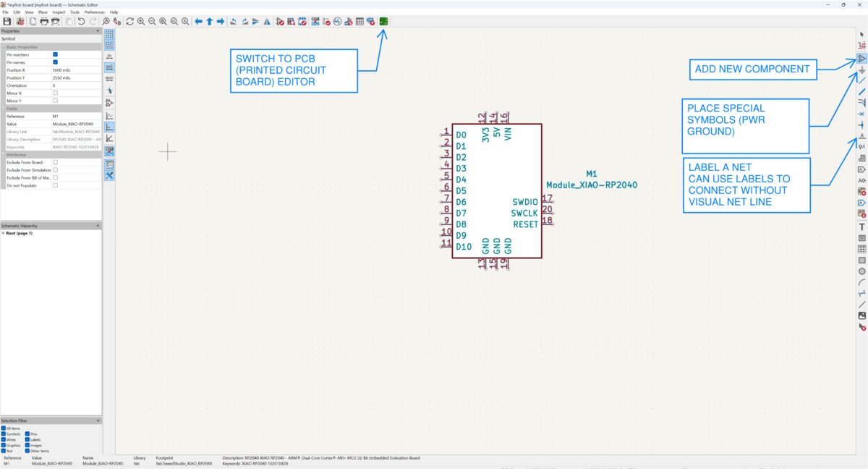Open the Inspect menu
The image size is (868, 469).
(60, 12)
